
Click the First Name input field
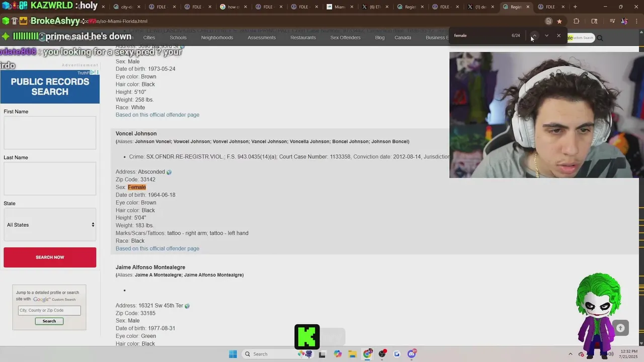point(50,133)
